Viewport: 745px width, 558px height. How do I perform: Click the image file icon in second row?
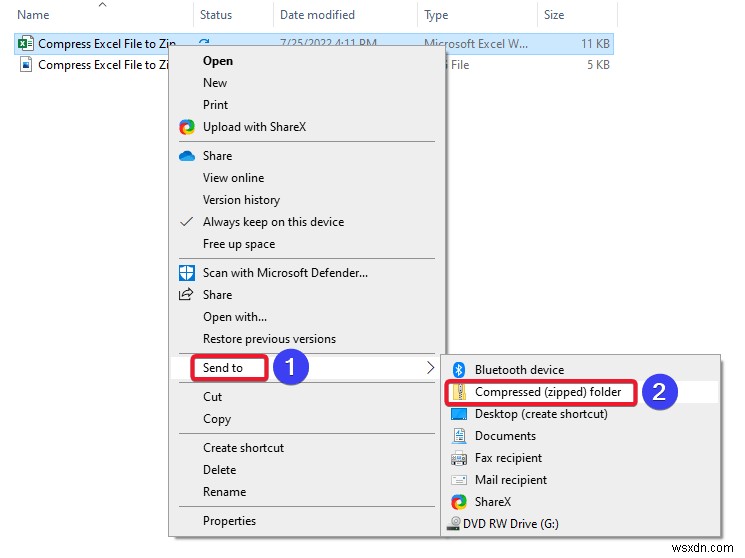[x=26, y=65]
